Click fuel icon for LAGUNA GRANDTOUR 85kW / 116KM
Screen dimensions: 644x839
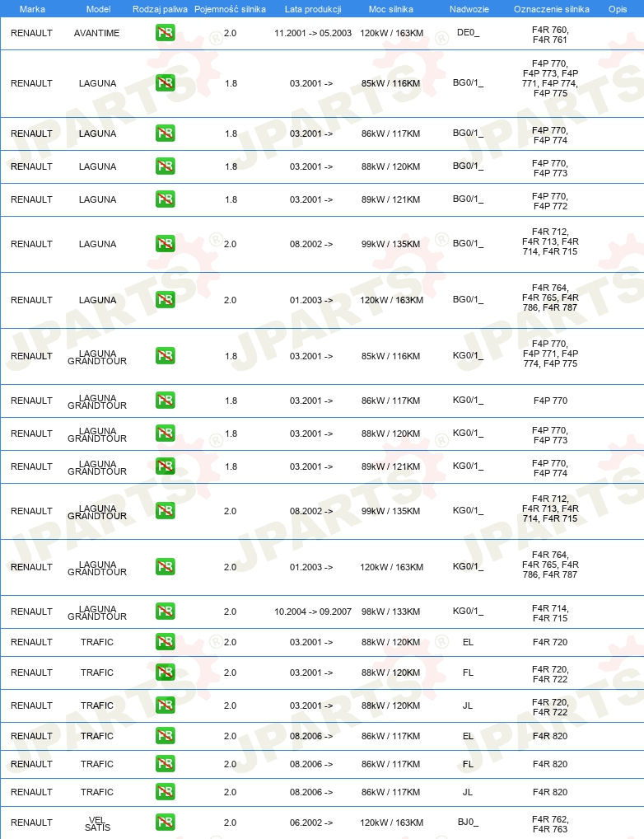(x=166, y=356)
